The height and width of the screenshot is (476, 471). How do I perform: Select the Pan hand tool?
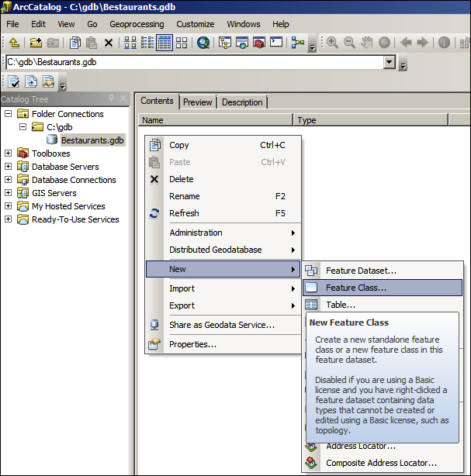click(366, 43)
